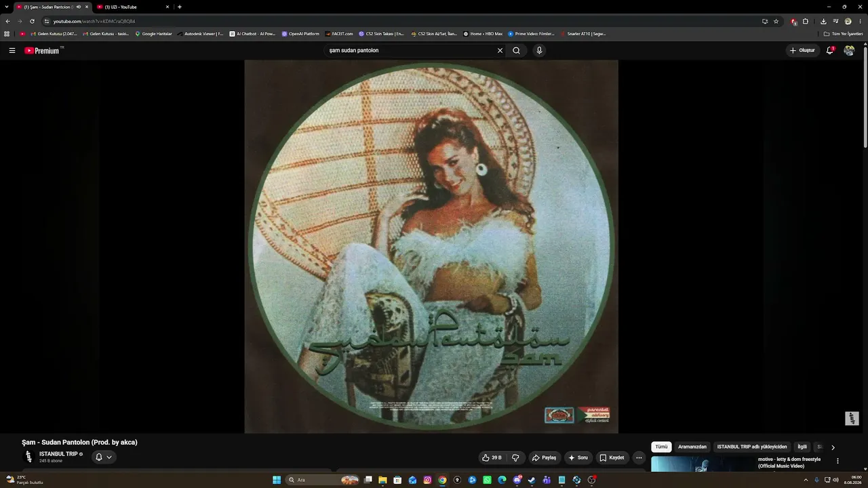This screenshot has height=488, width=868.
Task: Click the Kaydet save button
Action: [x=612, y=457]
